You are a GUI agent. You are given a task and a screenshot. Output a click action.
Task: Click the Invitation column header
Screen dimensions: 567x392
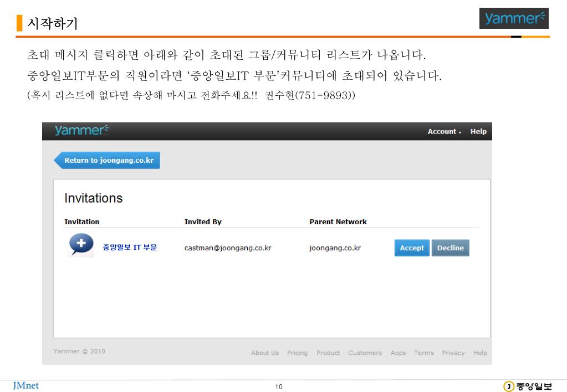[81, 222]
